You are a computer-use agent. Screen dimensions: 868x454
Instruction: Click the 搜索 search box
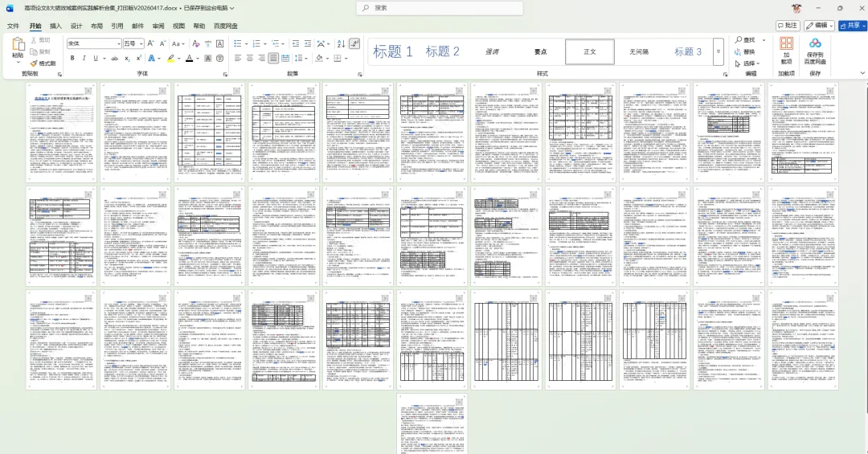[x=440, y=8]
